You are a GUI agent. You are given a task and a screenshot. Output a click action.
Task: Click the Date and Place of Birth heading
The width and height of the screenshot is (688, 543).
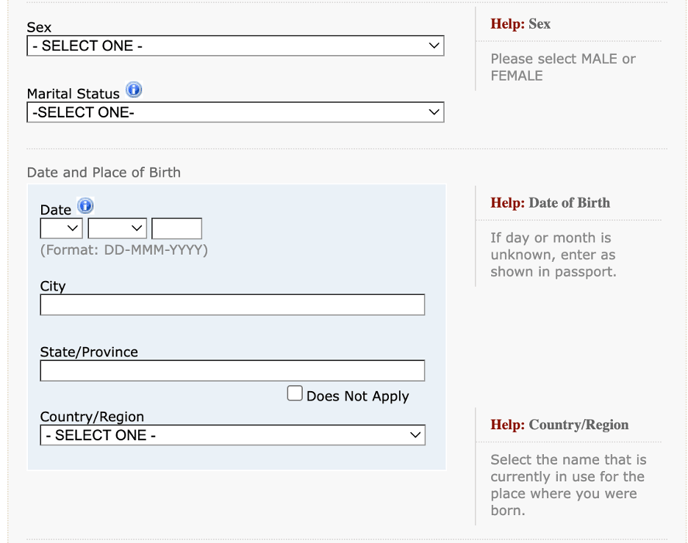click(x=104, y=172)
